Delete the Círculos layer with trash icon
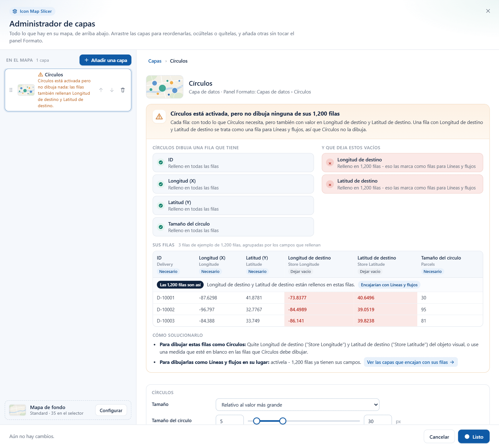The image size is (499, 448). pos(123,90)
